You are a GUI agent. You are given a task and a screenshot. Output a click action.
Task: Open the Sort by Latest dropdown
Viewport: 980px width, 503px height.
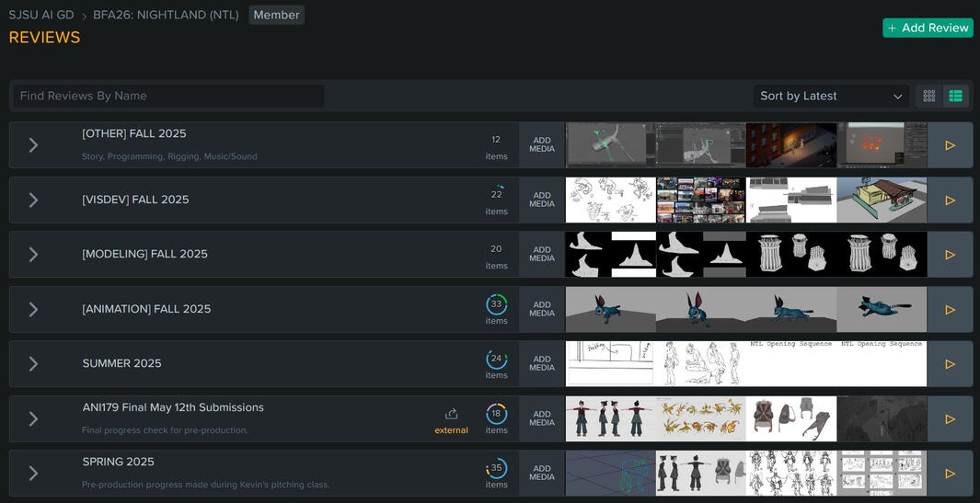tap(831, 96)
